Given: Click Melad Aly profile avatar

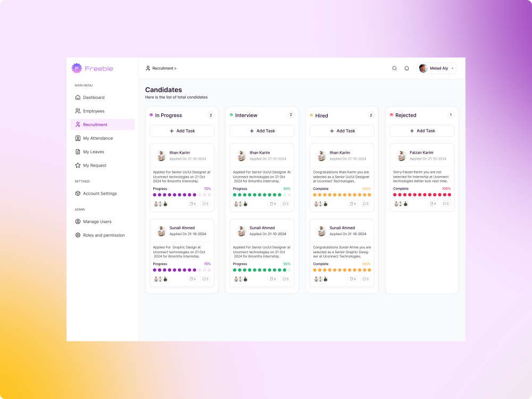Looking at the screenshot, I should pos(423,68).
